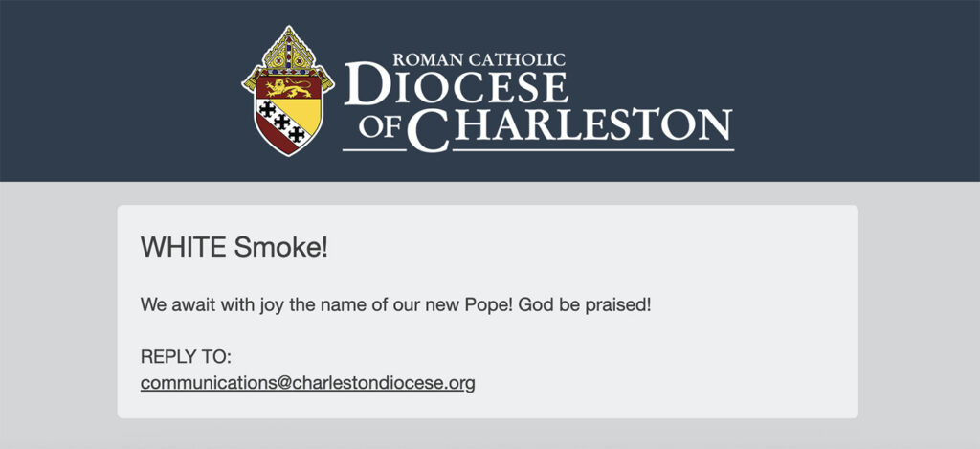Click the "We await with joy" sentence
This screenshot has width=980, height=449.
tap(395, 305)
